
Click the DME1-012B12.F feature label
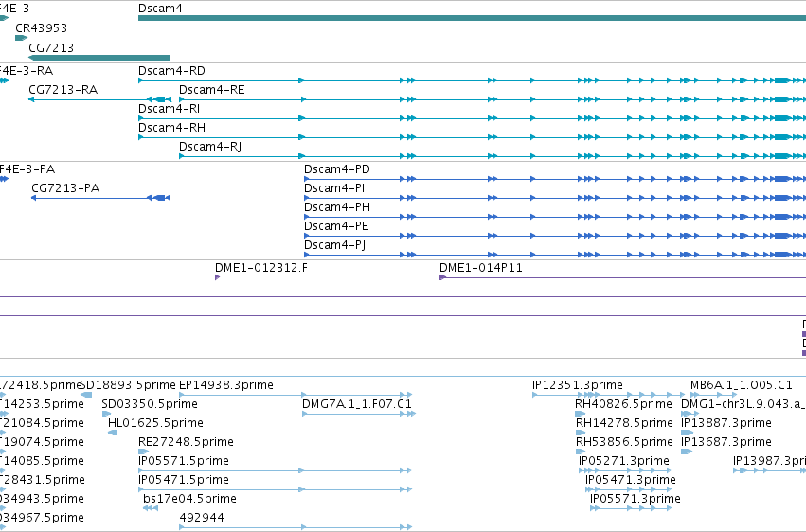click(261, 268)
